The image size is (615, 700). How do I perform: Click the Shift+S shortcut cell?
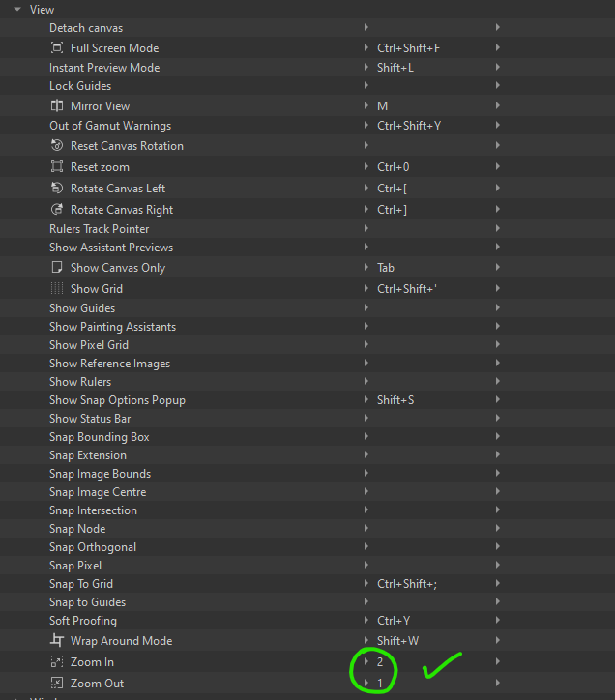[395, 400]
